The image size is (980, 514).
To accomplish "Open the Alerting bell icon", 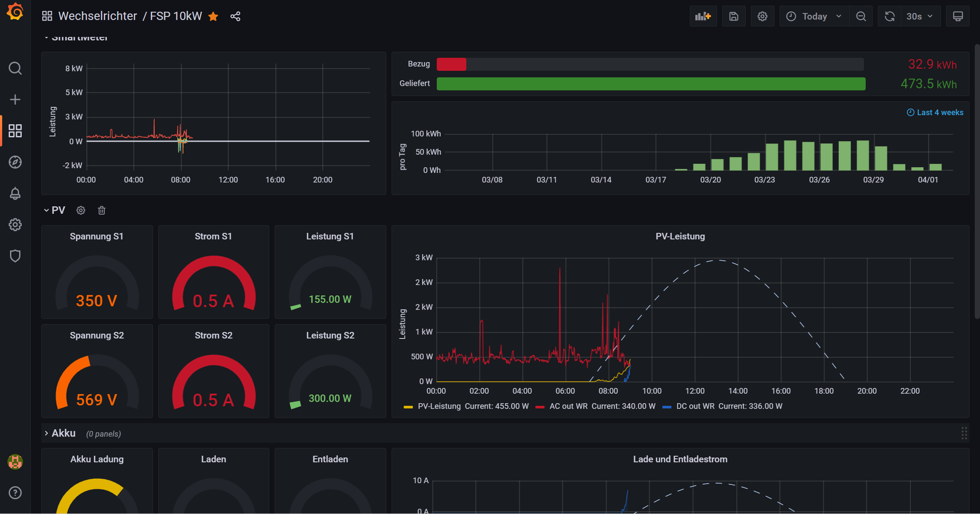I will tap(15, 193).
